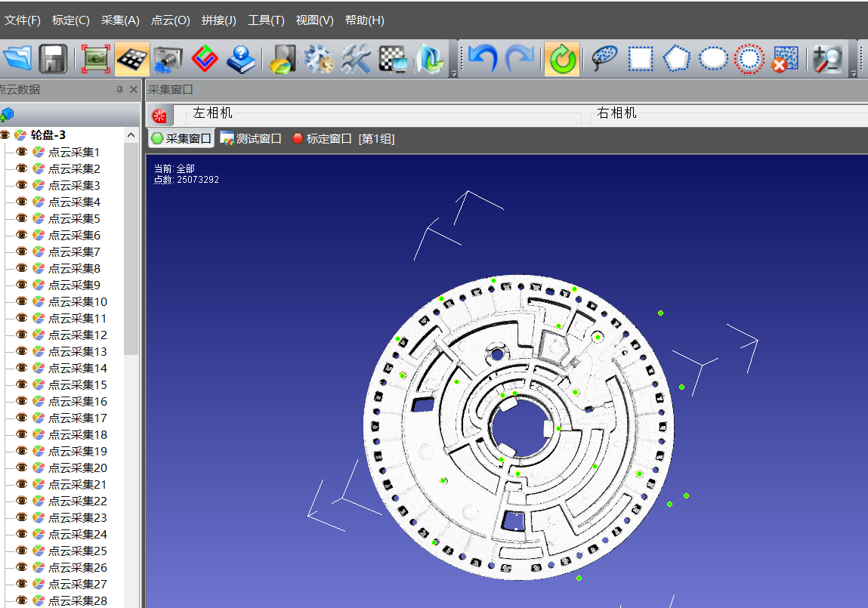Open the 点云(O) menu
Screen dimensions: 868x608
point(171,20)
